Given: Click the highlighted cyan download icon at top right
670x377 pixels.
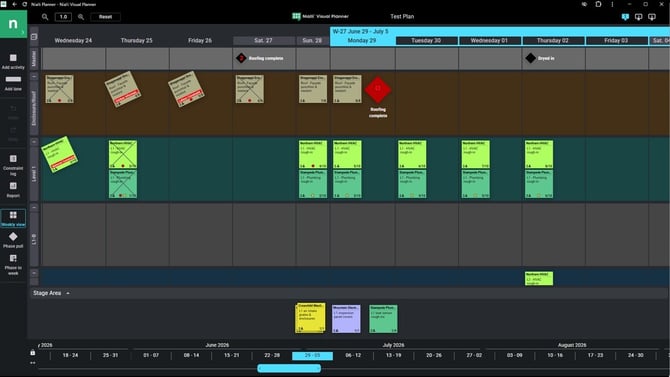Looking at the screenshot, I should (625, 17).
